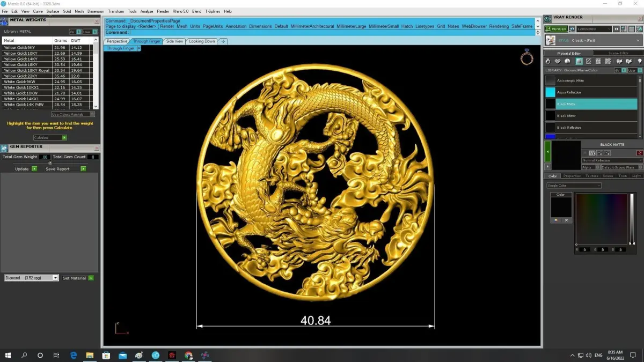Click the X icon under the Color swatch
Viewport: 644px width, 362px height.
[566, 220]
